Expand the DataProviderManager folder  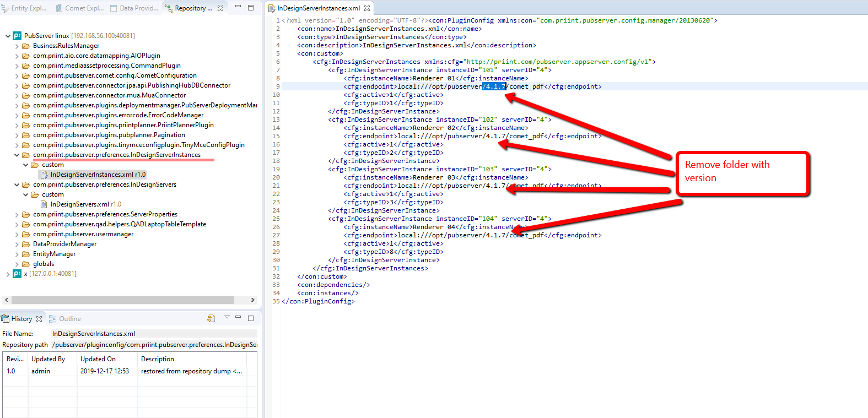pyautogui.click(x=17, y=244)
